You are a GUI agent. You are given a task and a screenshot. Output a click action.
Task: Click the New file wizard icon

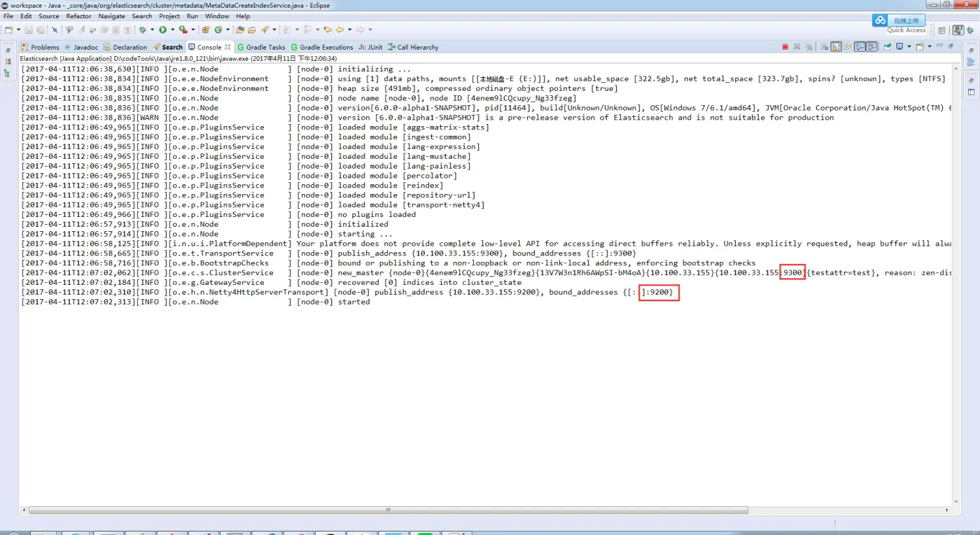[8, 29]
